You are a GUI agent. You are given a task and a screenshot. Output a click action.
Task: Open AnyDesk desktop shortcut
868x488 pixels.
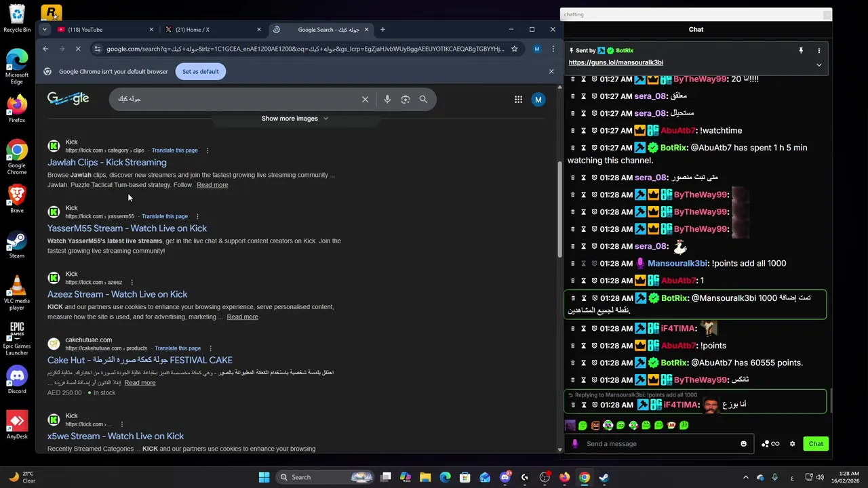coord(17,425)
